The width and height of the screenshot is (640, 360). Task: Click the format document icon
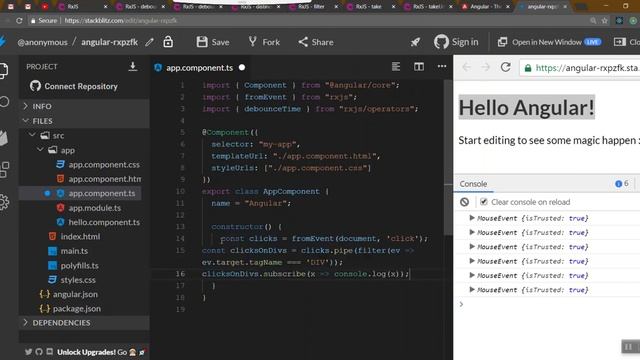396,67
